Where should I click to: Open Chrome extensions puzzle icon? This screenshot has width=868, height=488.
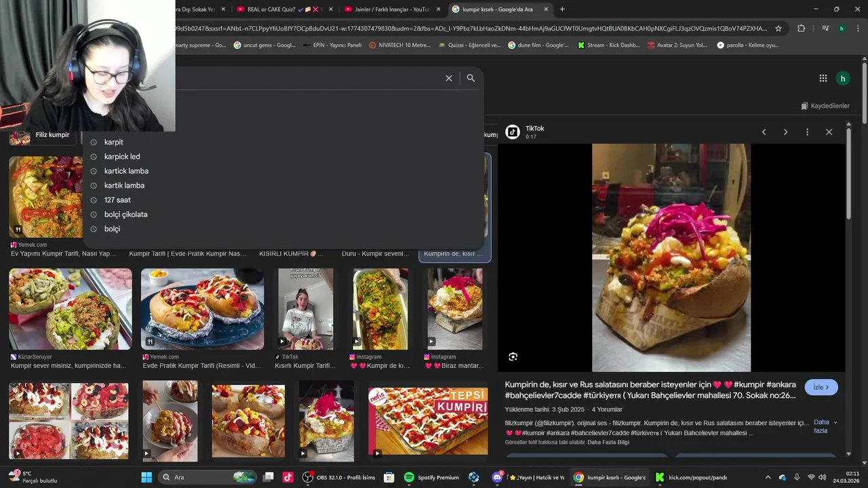click(801, 28)
